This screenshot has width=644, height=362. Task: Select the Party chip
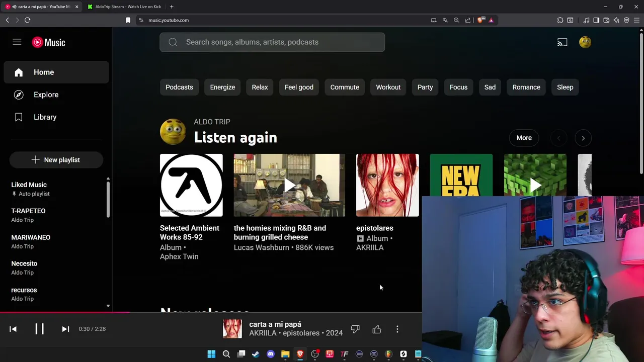(x=425, y=87)
